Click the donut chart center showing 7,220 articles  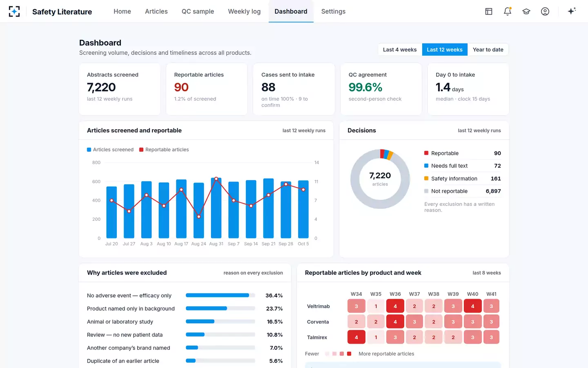click(380, 179)
